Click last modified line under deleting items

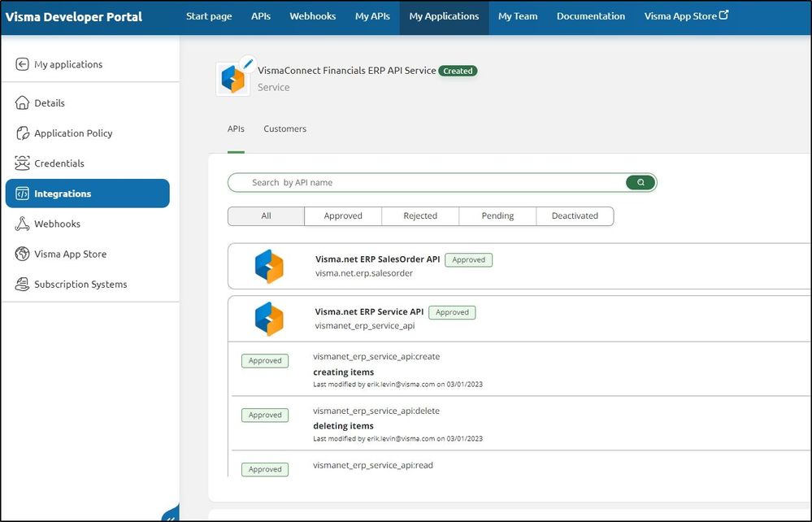(x=397, y=438)
